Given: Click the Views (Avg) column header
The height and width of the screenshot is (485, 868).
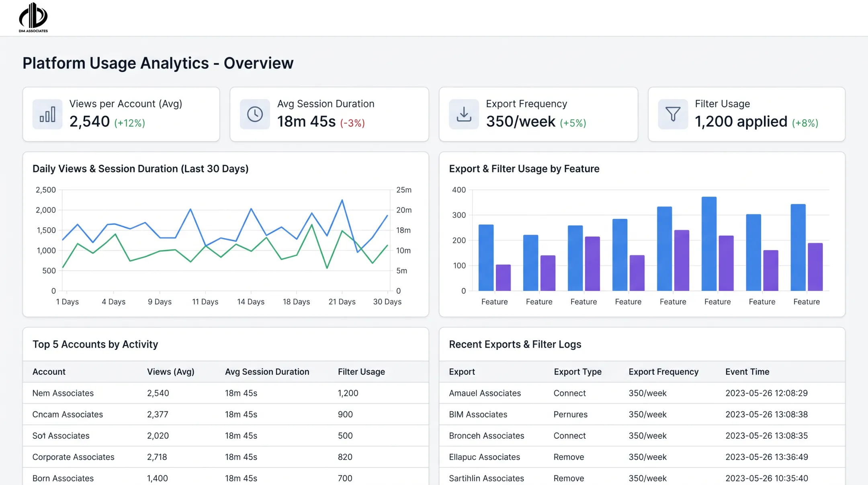Looking at the screenshot, I should point(170,372).
